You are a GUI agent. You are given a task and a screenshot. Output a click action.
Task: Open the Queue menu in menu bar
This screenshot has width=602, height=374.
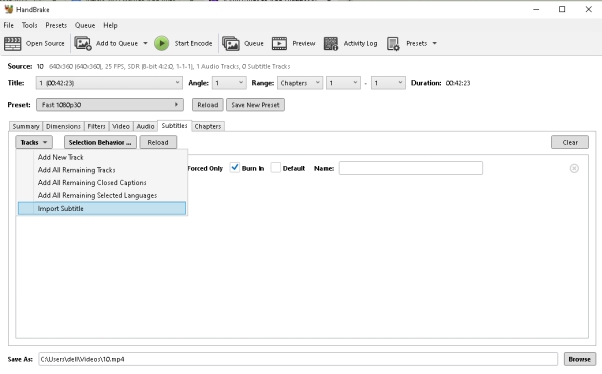pyautogui.click(x=85, y=25)
